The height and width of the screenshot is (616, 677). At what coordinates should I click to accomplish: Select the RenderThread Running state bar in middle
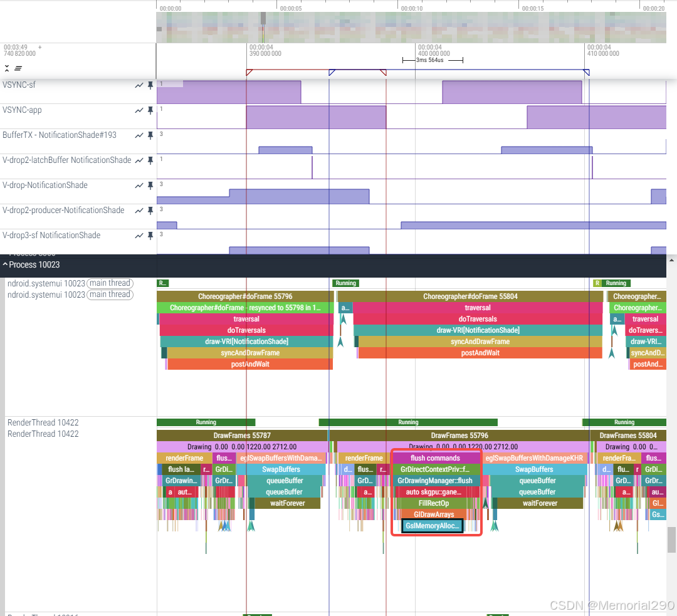coord(408,422)
